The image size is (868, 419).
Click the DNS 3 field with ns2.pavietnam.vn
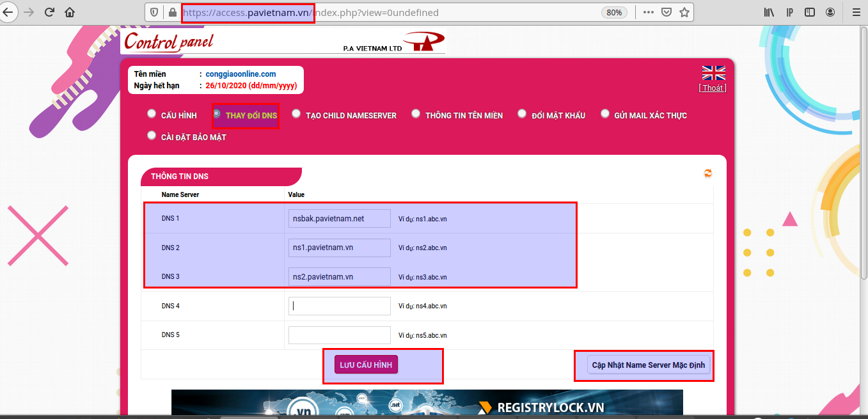[340, 276]
